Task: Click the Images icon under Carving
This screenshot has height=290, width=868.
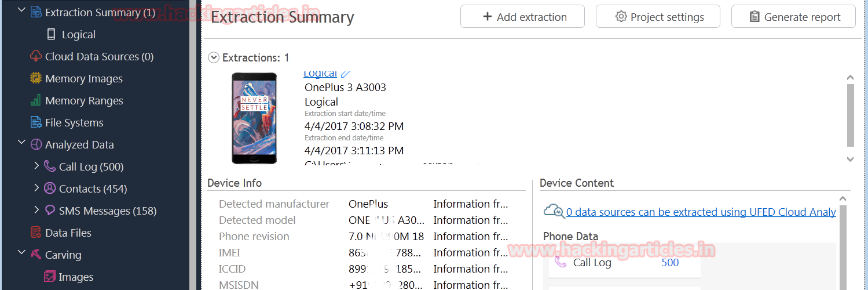Action: click(50, 277)
